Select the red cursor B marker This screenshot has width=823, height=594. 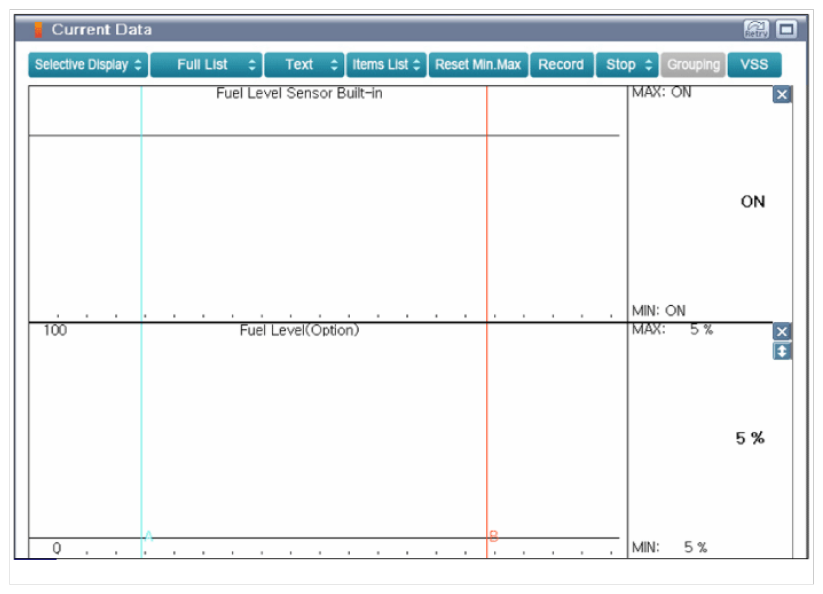pos(493,537)
